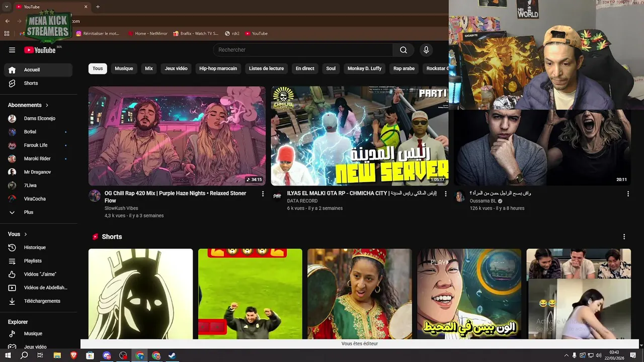Show hidden system tray icons
The width and height of the screenshot is (644, 362).
click(566, 355)
